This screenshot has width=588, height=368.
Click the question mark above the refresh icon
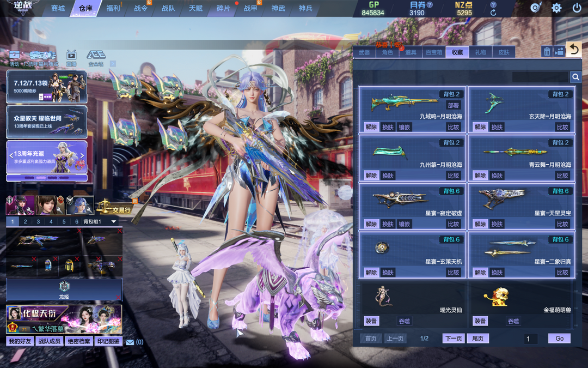tap(493, 4)
